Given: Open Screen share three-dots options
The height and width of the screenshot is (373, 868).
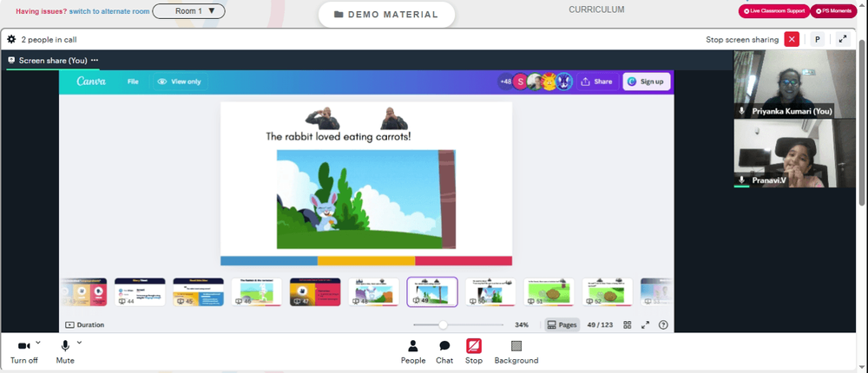Looking at the screenshot, I should click(95, 61).
